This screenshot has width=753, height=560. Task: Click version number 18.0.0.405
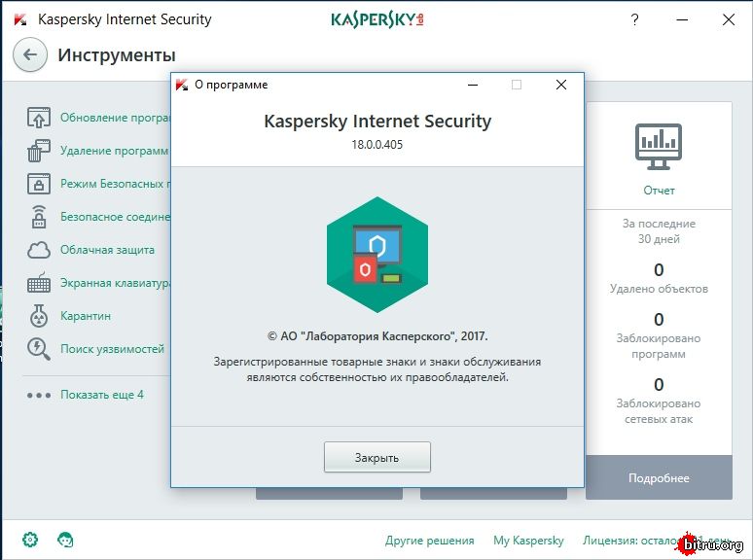(377, 145)
